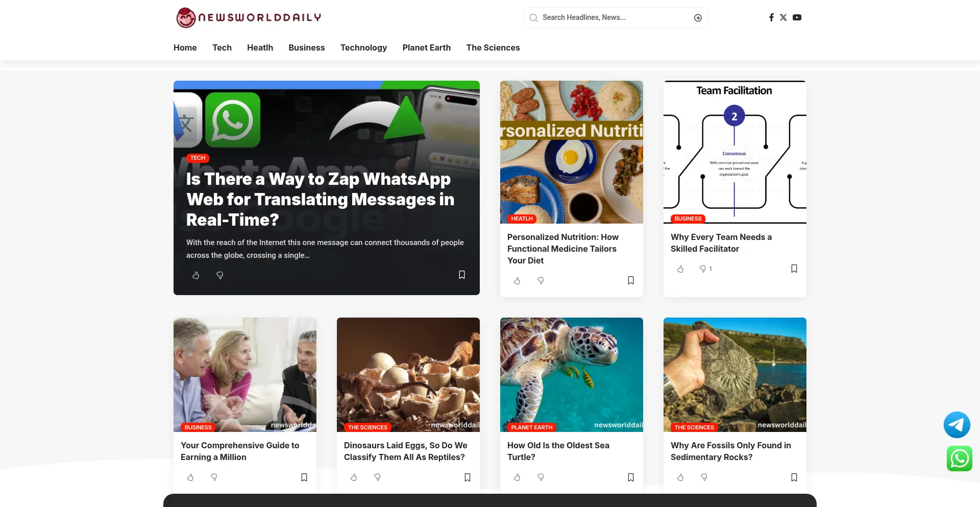Click the floating Telegram chat icon
The height and width of the screenshot is (507, 980).
957,425
